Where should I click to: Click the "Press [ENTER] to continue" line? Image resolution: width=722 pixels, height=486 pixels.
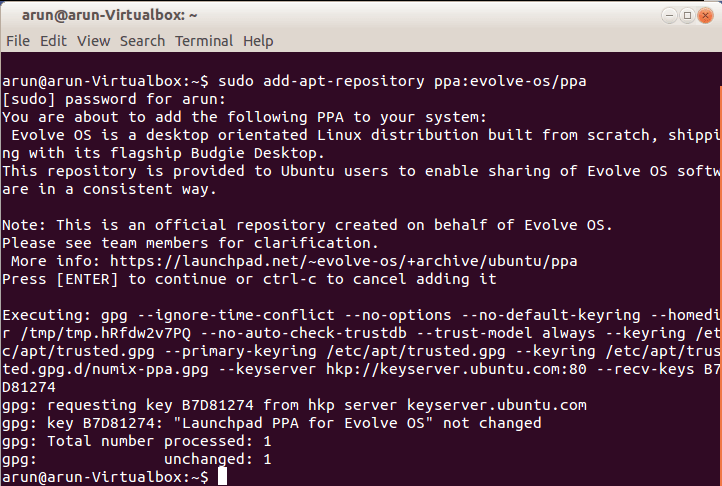(249, 279)
